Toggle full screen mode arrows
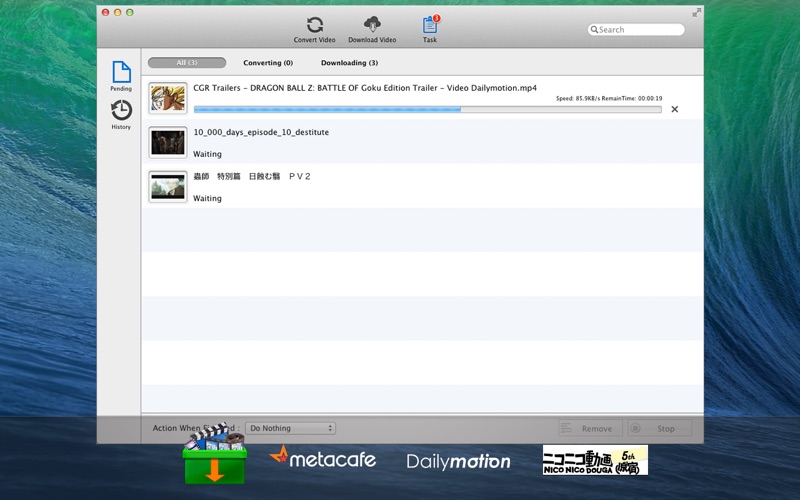Viewport: 800px width, 500px height. (x=696, y=13)
